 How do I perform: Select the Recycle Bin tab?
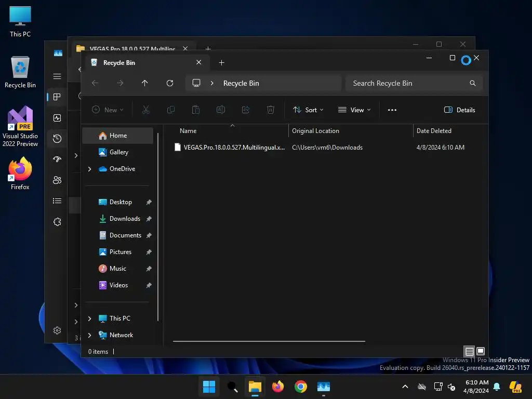[x=146, y=63]
